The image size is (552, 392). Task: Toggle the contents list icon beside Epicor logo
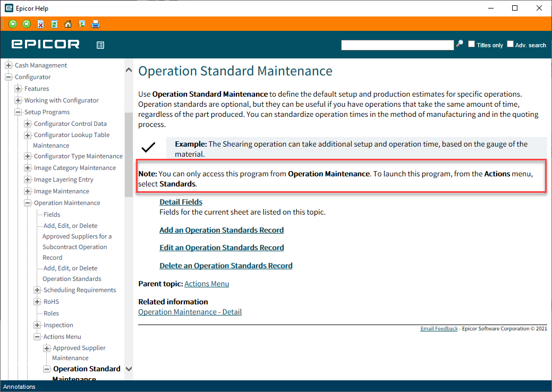(100, 45)
